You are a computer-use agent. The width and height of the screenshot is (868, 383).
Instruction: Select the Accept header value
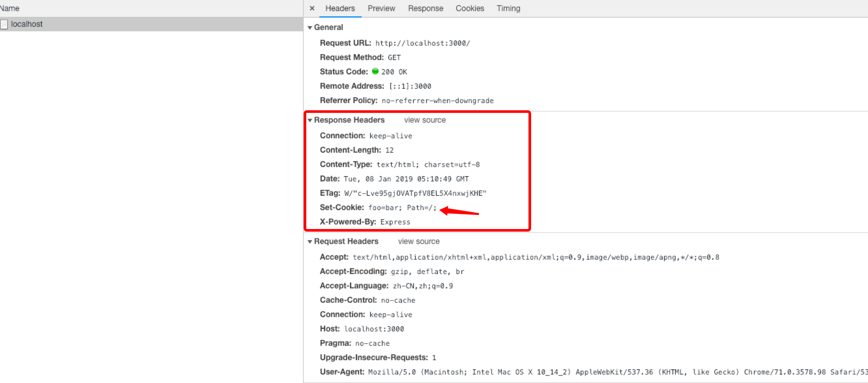[x=536, y=257]
